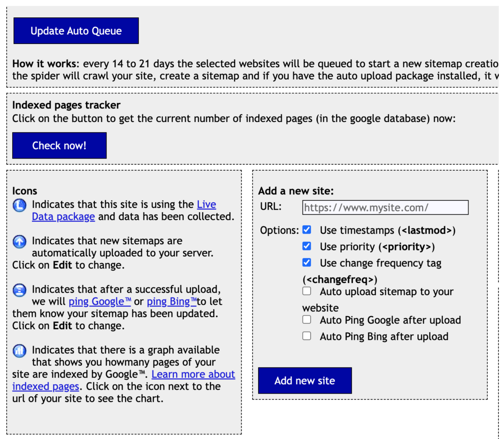Uncheck Use priority option
The image size is (504, 439).
(307, 246)
